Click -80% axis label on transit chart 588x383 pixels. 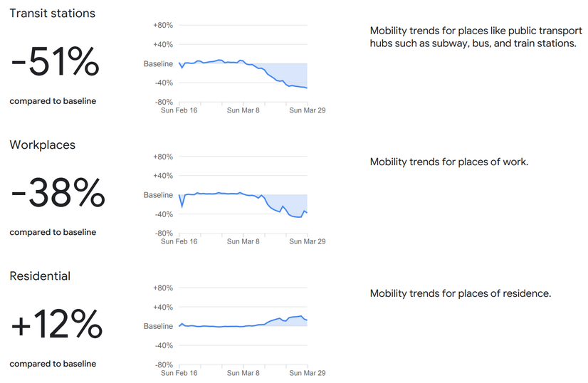pyautogui.click(x=164, y=102)
